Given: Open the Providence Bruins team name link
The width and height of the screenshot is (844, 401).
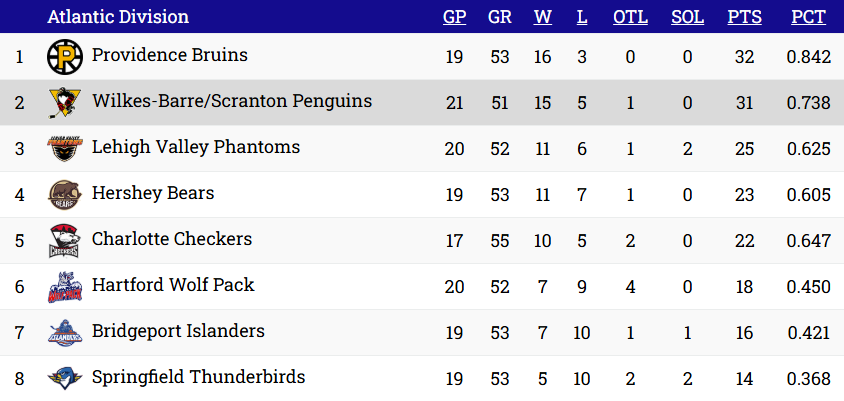Looking at the screenshot, I should point(169,55).
